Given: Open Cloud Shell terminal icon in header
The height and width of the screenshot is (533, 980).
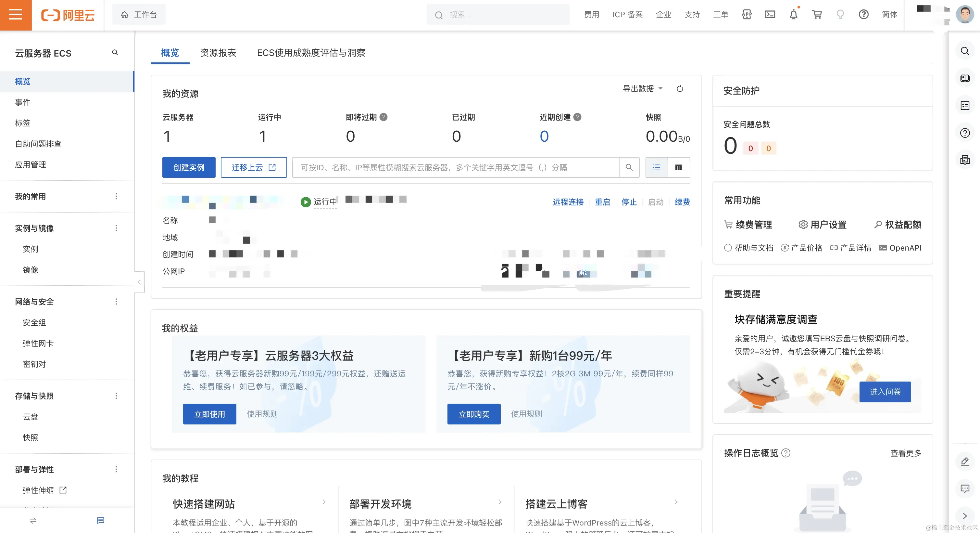Looking at the screenshot, I should (770, 15).
